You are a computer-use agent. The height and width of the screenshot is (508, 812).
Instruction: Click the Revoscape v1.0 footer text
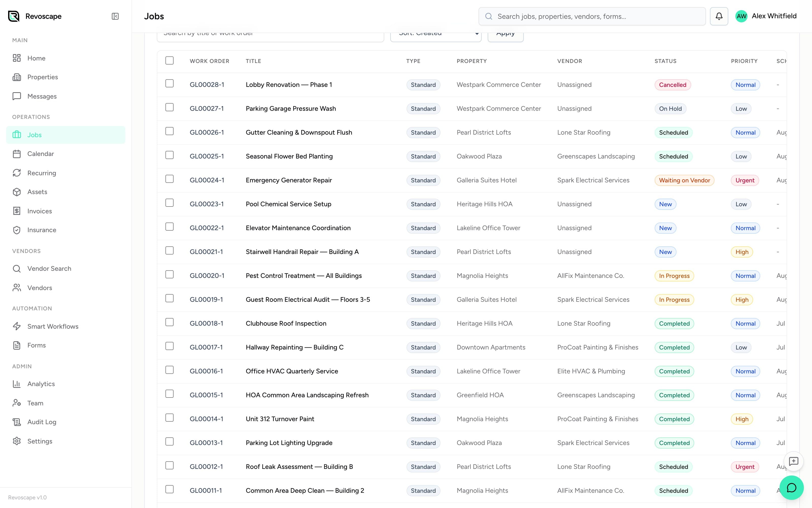tap(27, 497)
